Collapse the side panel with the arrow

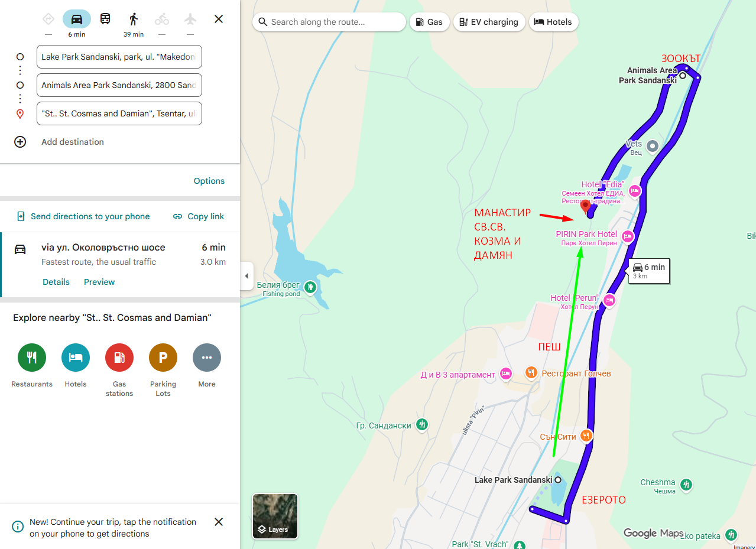[x=246, y=276]
